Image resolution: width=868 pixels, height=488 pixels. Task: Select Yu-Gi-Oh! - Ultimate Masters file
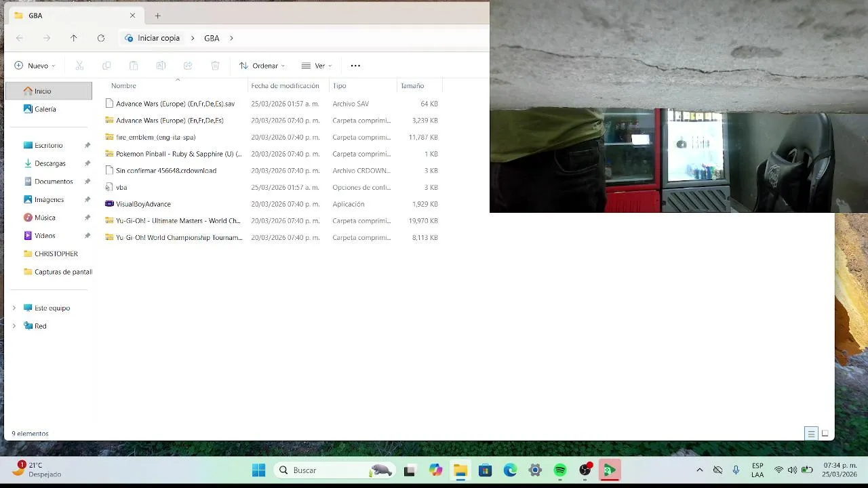pos(178,221)
